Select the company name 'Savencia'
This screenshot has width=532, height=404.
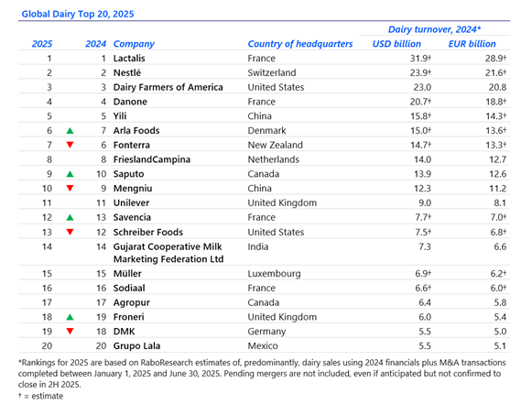[132, 217]
